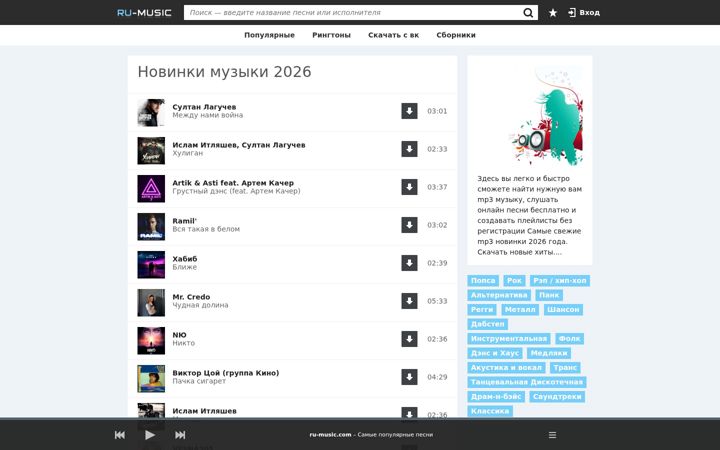Download the NЮ track Никто
The image size is (720, 450).
point(409,339)
